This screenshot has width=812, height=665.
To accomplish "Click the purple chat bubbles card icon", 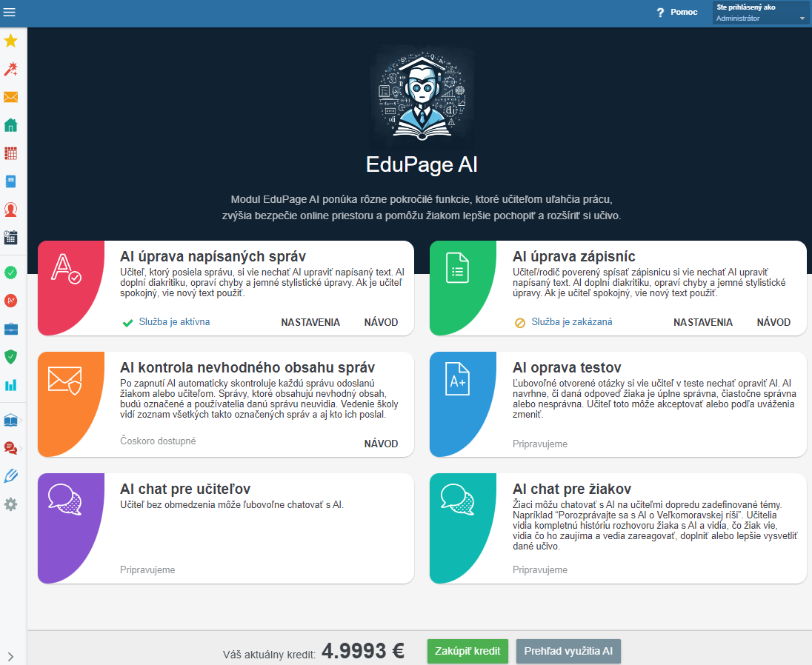I will 64,499.
